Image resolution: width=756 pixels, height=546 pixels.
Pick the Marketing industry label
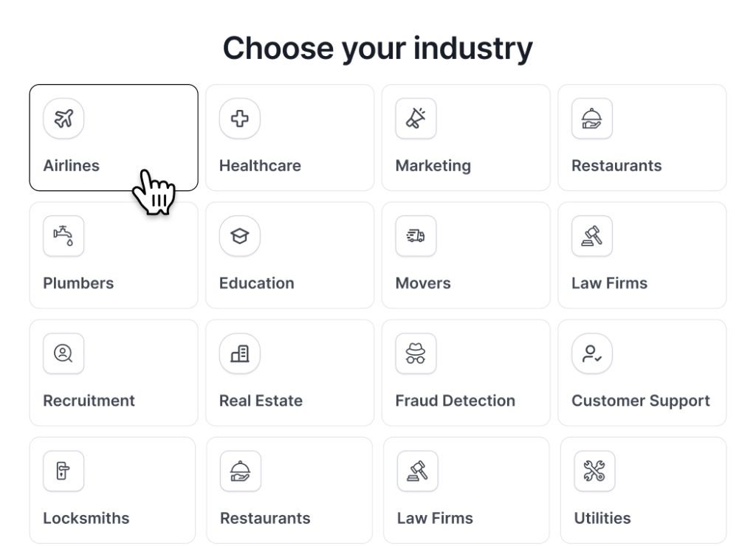(433, 166)
